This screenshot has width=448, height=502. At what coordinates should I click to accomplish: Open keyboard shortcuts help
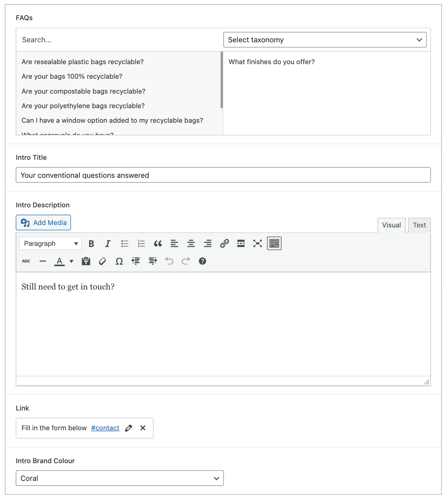coord(203,261)
